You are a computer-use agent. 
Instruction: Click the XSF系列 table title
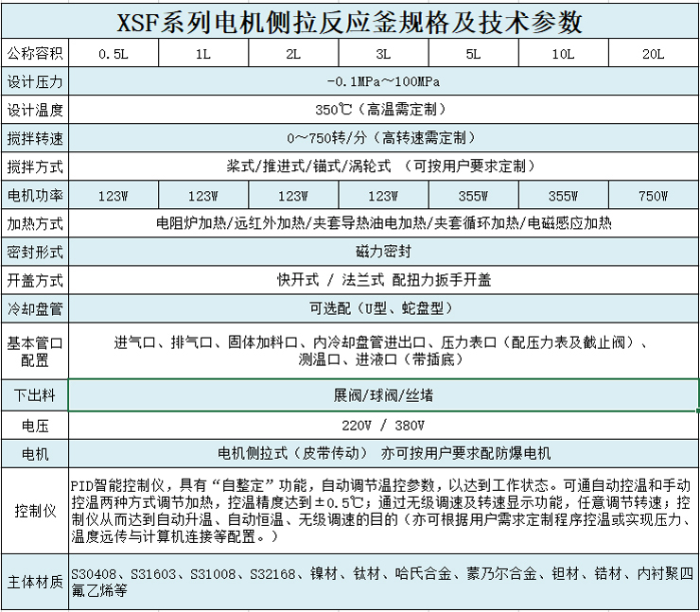349,21
